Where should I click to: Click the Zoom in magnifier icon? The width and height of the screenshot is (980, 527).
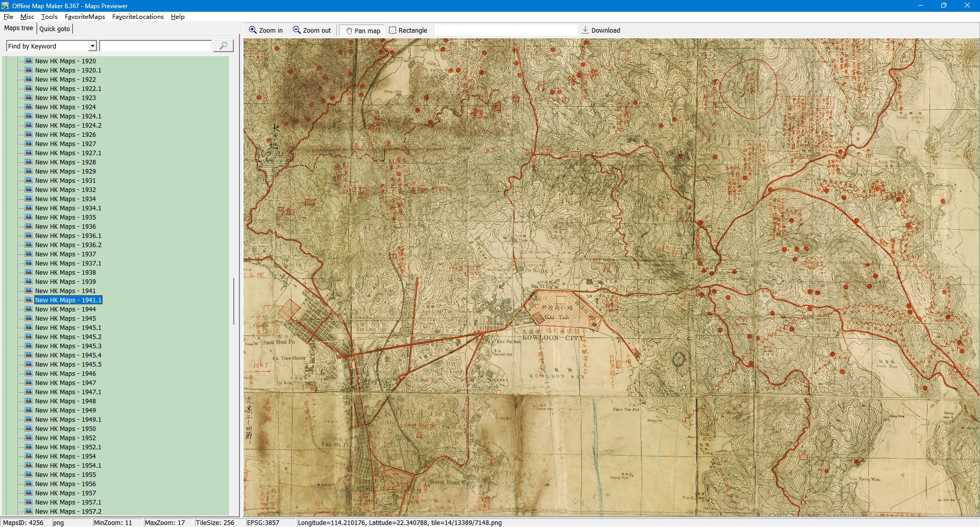tap(253, 30)
